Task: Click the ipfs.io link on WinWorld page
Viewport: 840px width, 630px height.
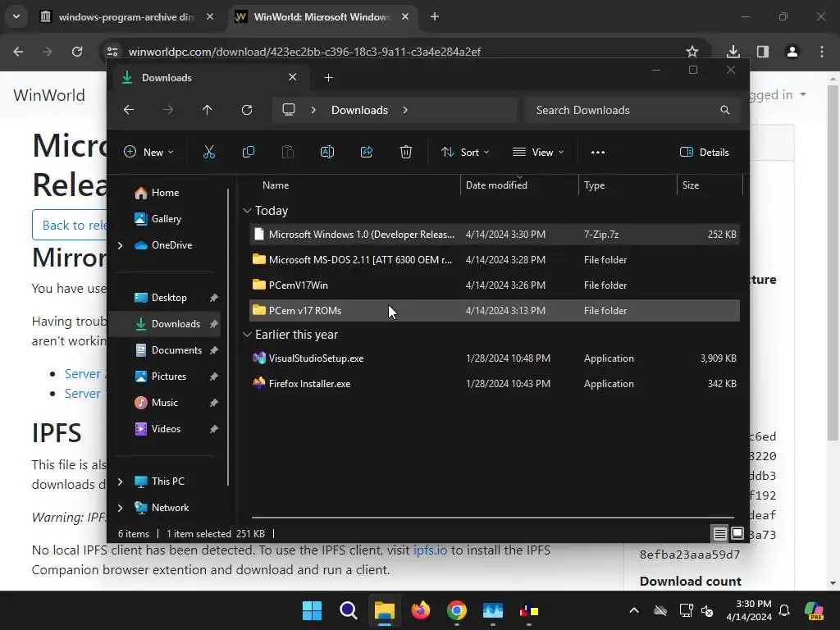Action: coord(430,550)
